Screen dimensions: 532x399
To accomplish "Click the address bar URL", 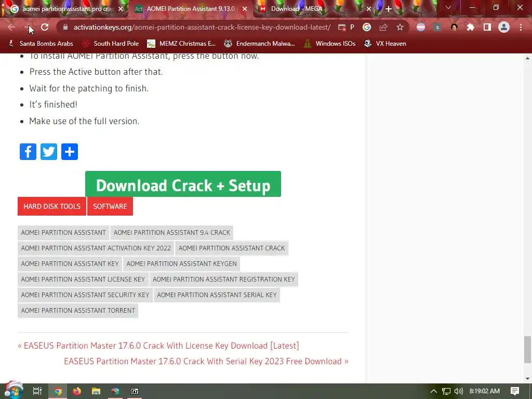I will 202,27.
